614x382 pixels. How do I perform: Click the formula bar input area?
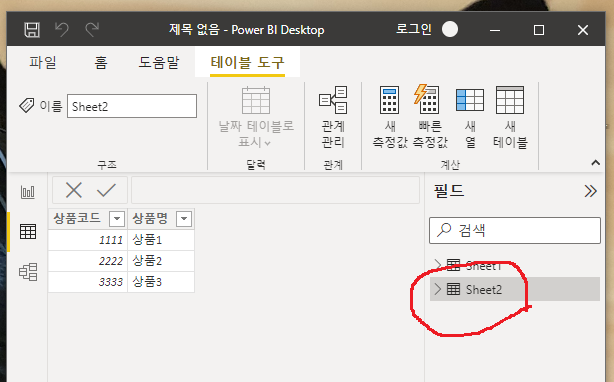coord(275,190)
